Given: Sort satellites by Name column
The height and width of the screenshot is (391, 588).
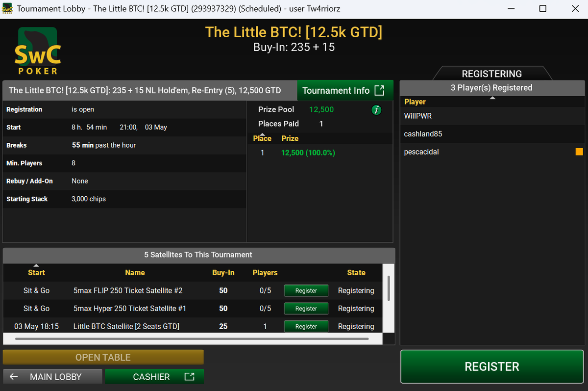Looking at the screenshot, I should (135, 273).
